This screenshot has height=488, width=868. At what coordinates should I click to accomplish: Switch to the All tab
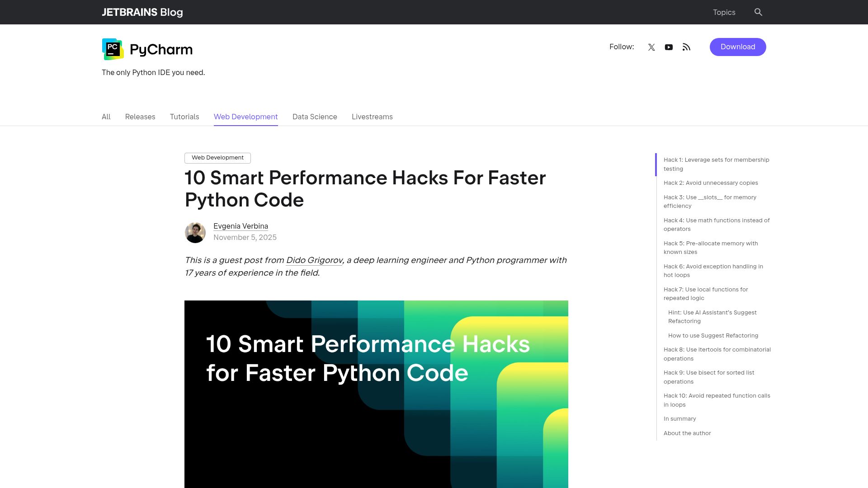coord(106,117)
